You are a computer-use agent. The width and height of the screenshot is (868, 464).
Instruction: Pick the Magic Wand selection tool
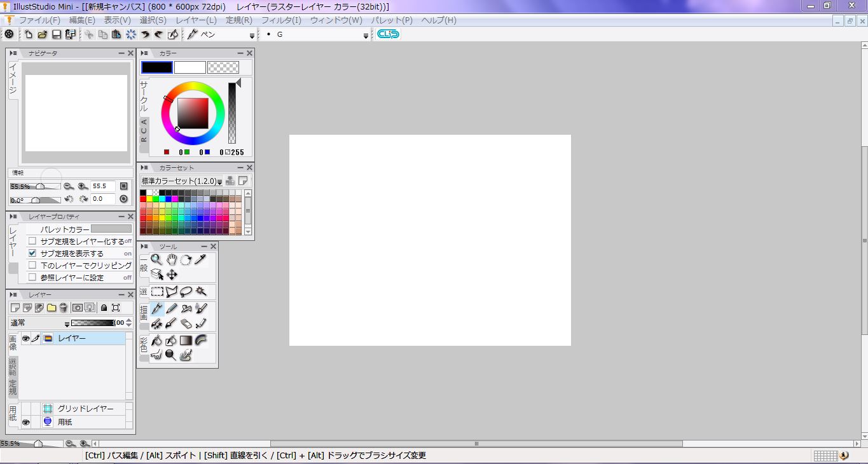[201, 292]
